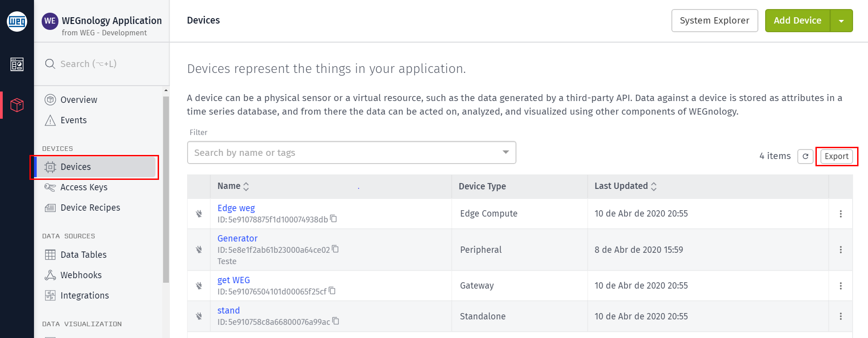The image size is (868, 338).
Task: Click the 8 de Abr de 2020 15:59 timestamp
Action: point(639,250)
